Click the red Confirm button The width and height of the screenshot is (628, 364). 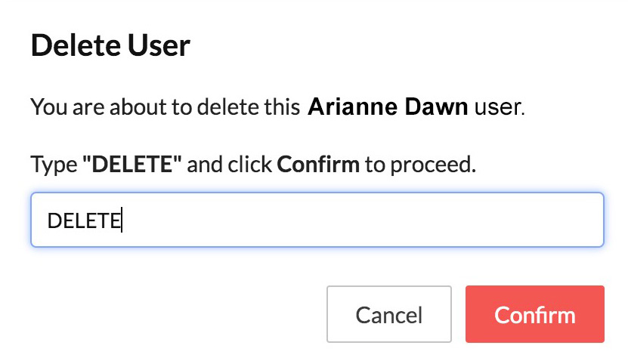[535, 314]
